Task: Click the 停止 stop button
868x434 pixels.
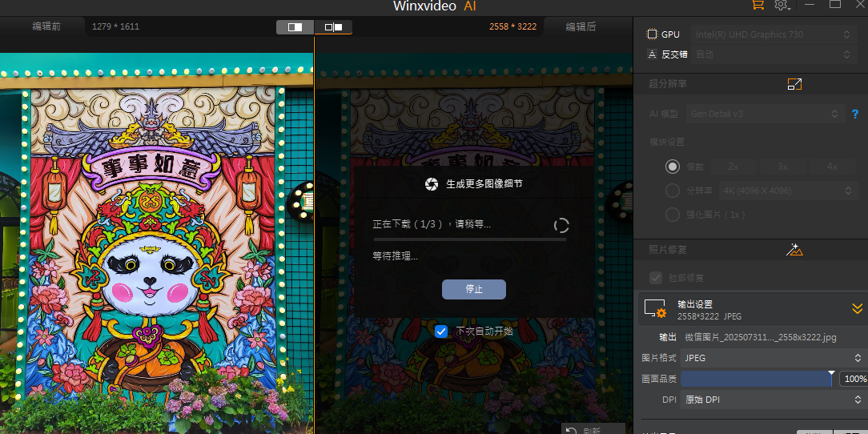Action: tap(474, 290)
